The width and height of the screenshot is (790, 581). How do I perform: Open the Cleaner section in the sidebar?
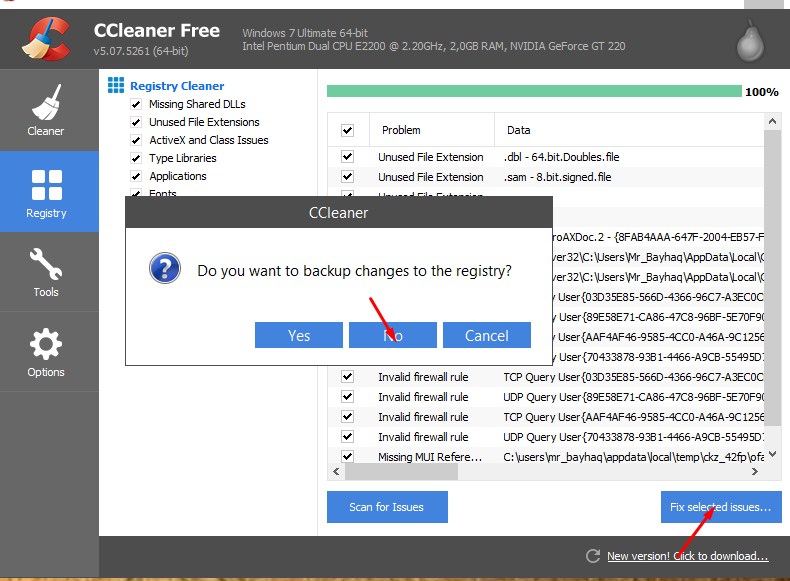(46, 110)
